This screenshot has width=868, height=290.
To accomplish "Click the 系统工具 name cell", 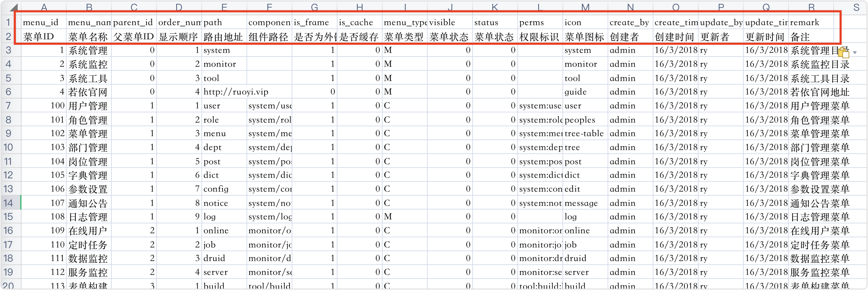I will click(x=89, y=78).
